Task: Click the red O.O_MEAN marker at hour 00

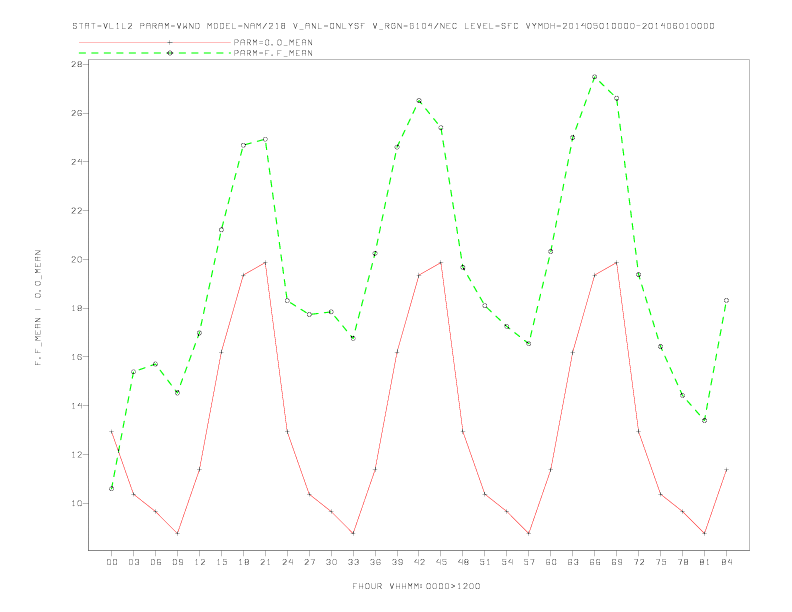Action: [112, 432]
